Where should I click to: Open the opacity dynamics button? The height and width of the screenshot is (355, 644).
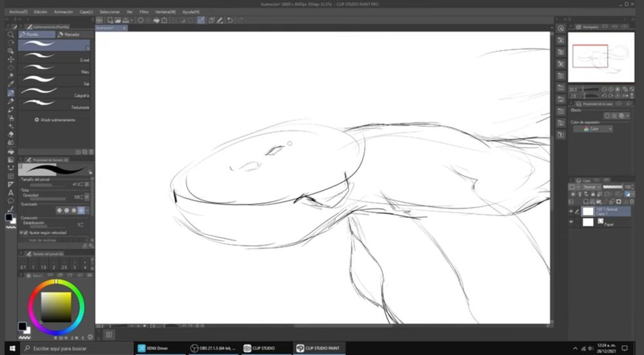[87, 197]
